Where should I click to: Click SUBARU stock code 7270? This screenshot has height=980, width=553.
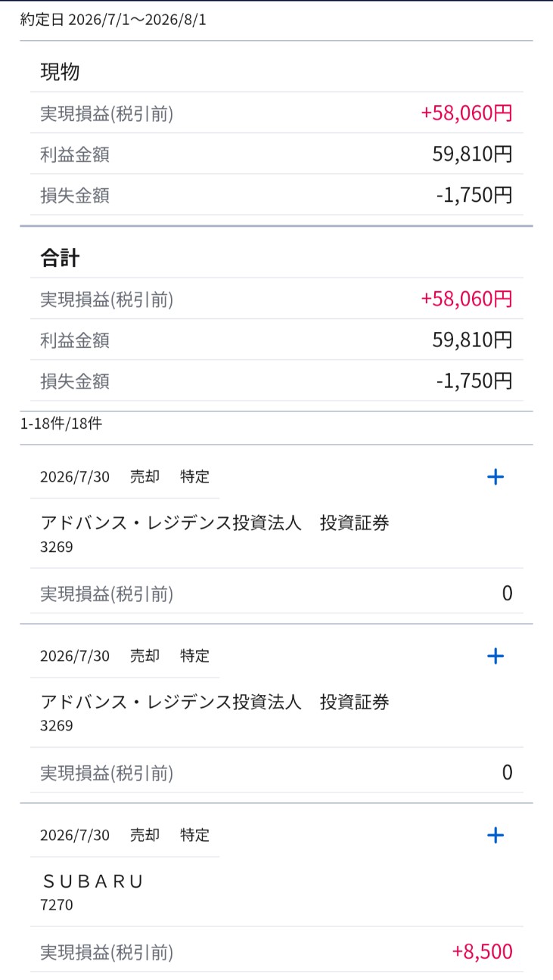coord(57,904)
